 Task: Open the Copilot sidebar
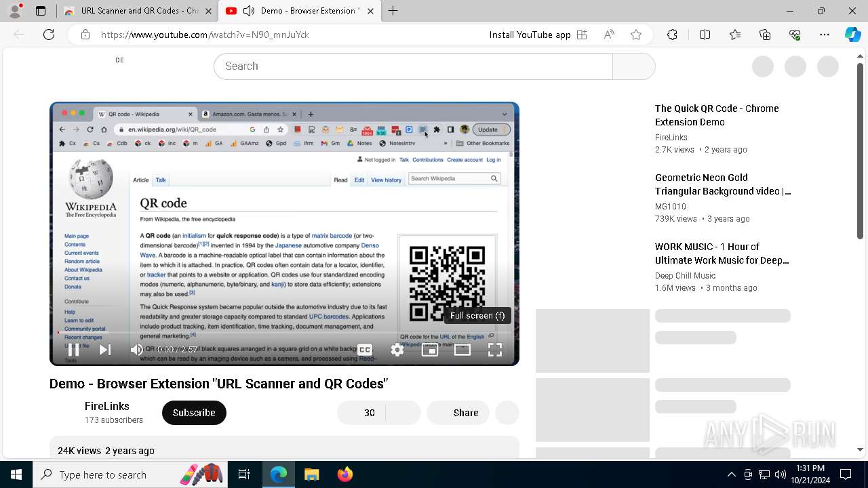tap(853, 35)
